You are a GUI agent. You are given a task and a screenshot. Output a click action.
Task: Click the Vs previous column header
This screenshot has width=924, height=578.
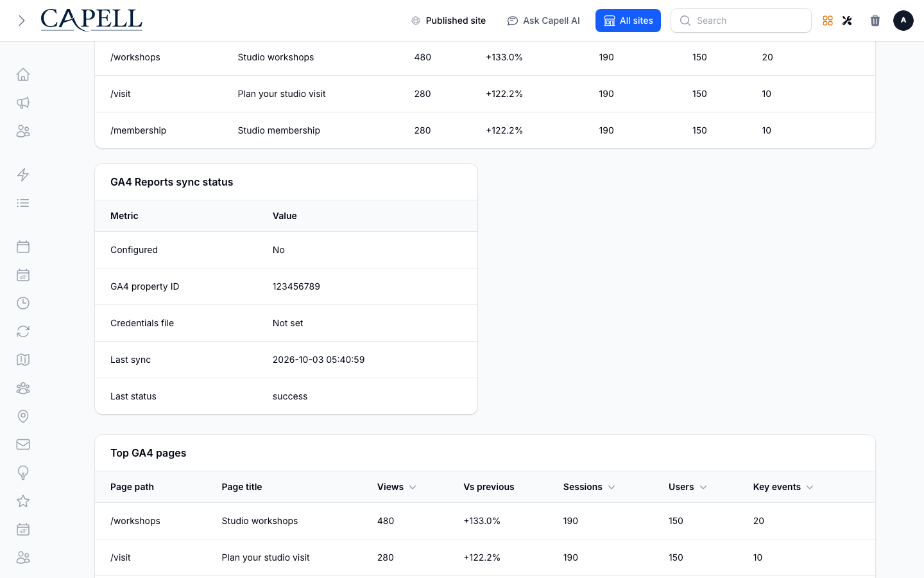(489, 487)
